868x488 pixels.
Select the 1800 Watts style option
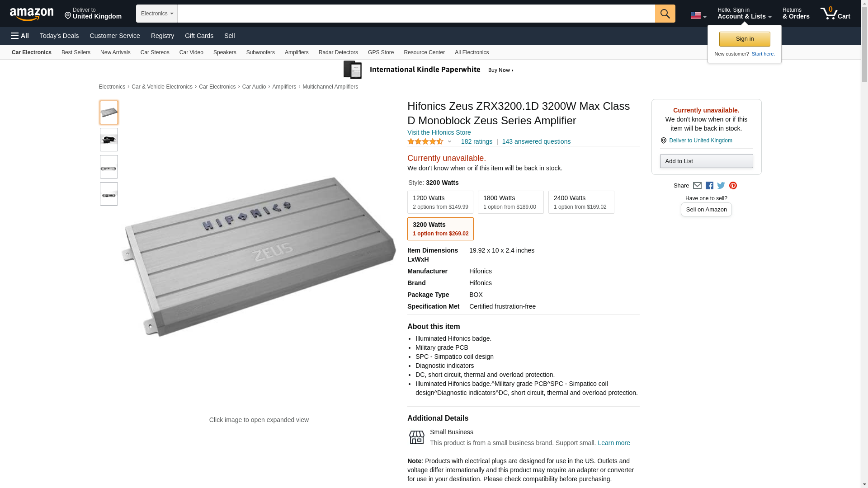coord(510,202)
